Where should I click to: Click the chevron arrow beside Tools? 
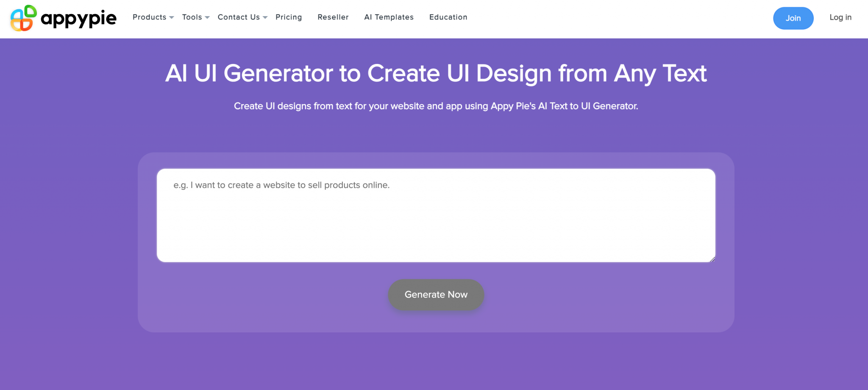tap(207, 18)
